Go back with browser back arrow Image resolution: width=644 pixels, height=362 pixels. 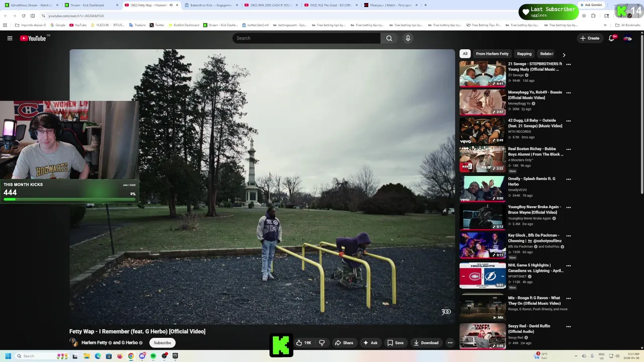tap(6, 16)
